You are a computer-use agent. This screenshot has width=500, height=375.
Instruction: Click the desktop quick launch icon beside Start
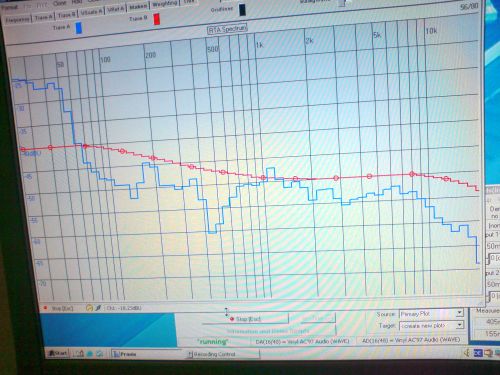coord(79,354)
